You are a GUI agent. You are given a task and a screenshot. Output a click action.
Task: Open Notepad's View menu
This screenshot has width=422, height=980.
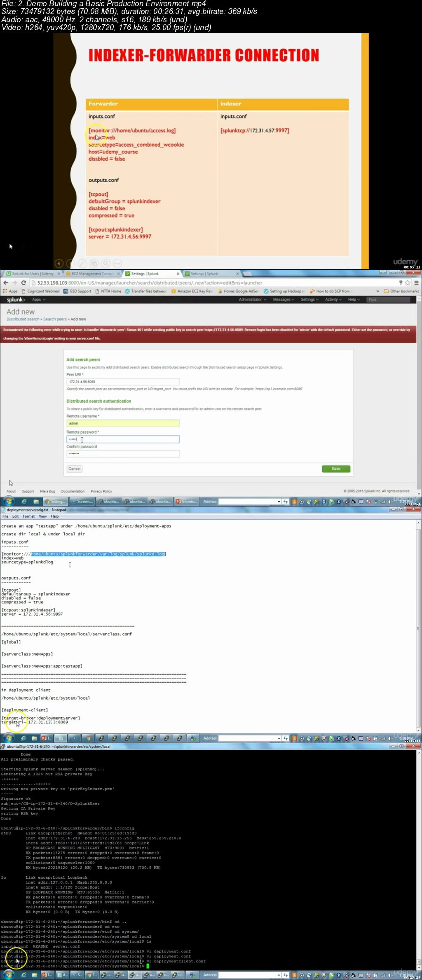point(43,516)
